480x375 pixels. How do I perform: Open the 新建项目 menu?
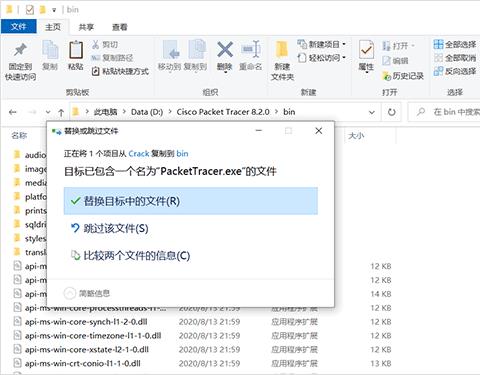click(x=322, y=44)
